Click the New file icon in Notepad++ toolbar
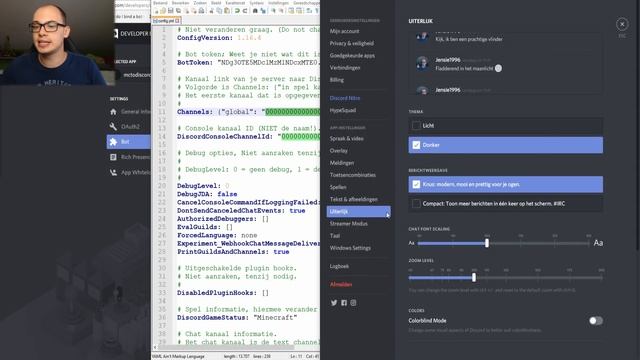 coord(156,11)
